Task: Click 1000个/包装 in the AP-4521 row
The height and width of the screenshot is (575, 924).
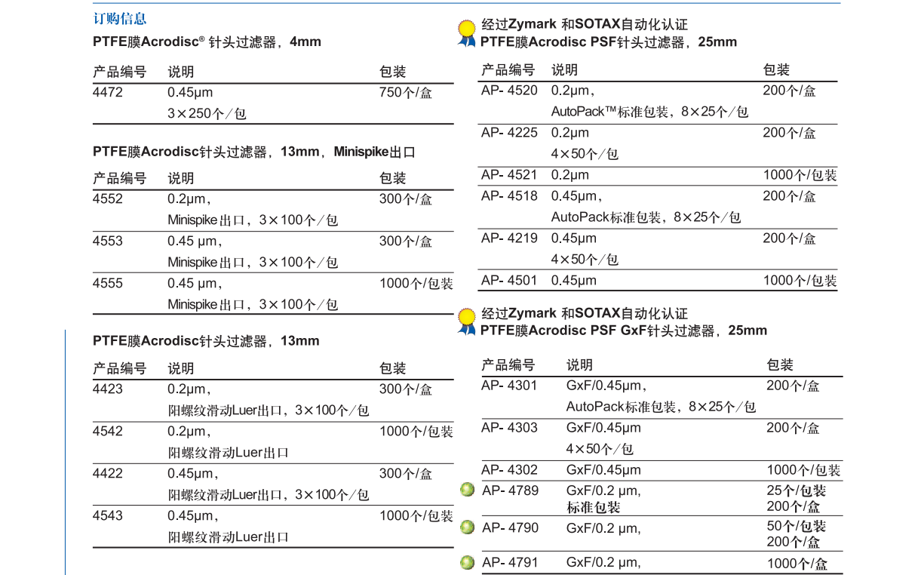Action: (800, 175)
